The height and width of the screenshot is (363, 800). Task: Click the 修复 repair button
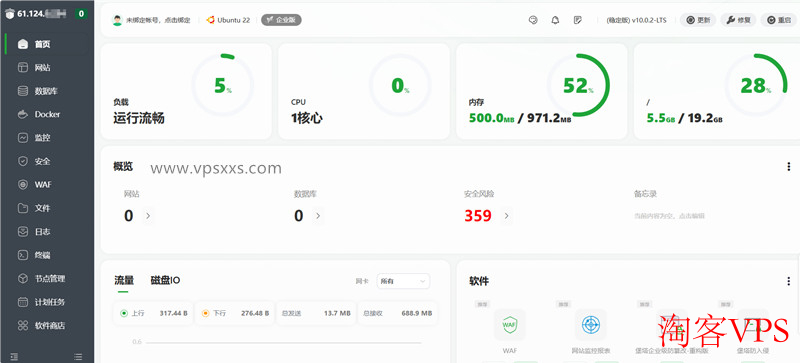click(738, 20)
